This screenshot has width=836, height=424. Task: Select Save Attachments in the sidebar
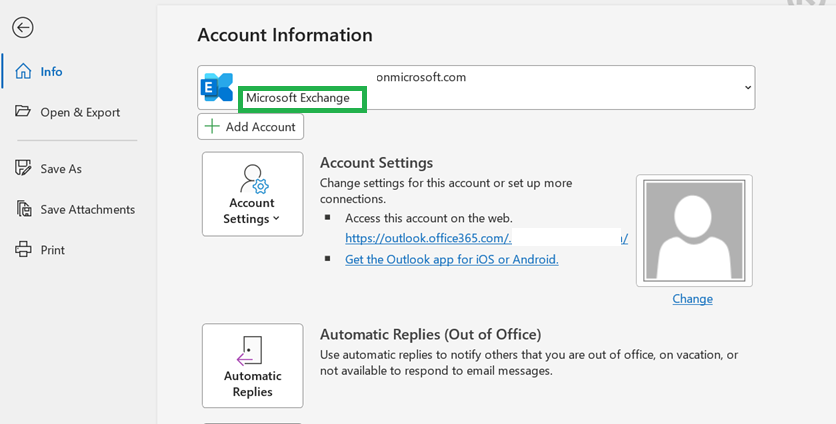87,209
